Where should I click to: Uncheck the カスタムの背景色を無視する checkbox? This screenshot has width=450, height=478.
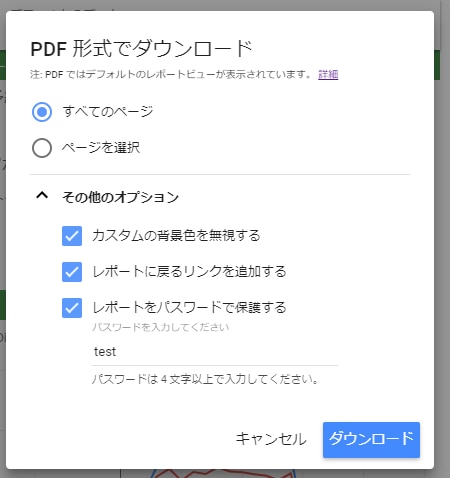[x=72, y=236]
